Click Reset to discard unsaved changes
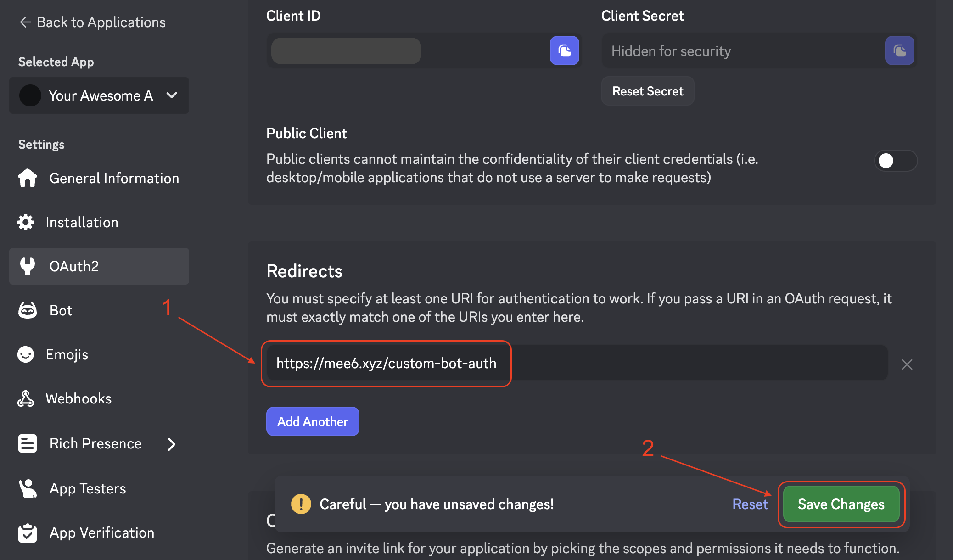The height and width of the screenshot is (560, 953). (x=750, y=504)
